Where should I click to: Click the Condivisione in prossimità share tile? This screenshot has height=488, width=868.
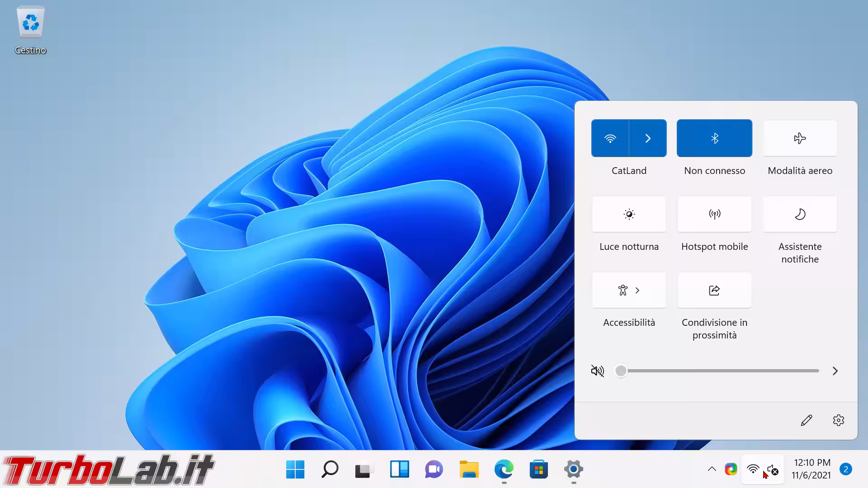(714, 290)
